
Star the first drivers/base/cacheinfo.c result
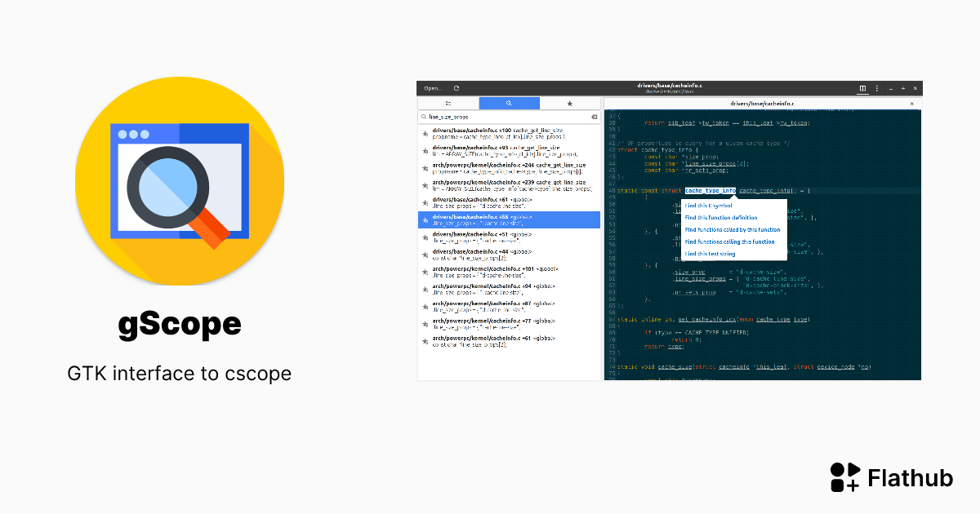425,134
